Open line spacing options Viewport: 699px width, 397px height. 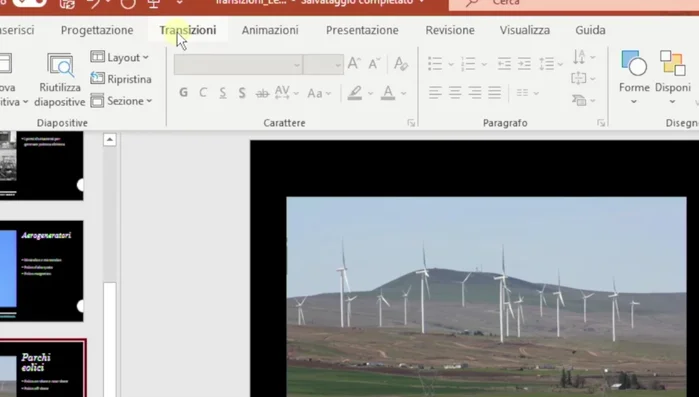click(x=551, y=64)
